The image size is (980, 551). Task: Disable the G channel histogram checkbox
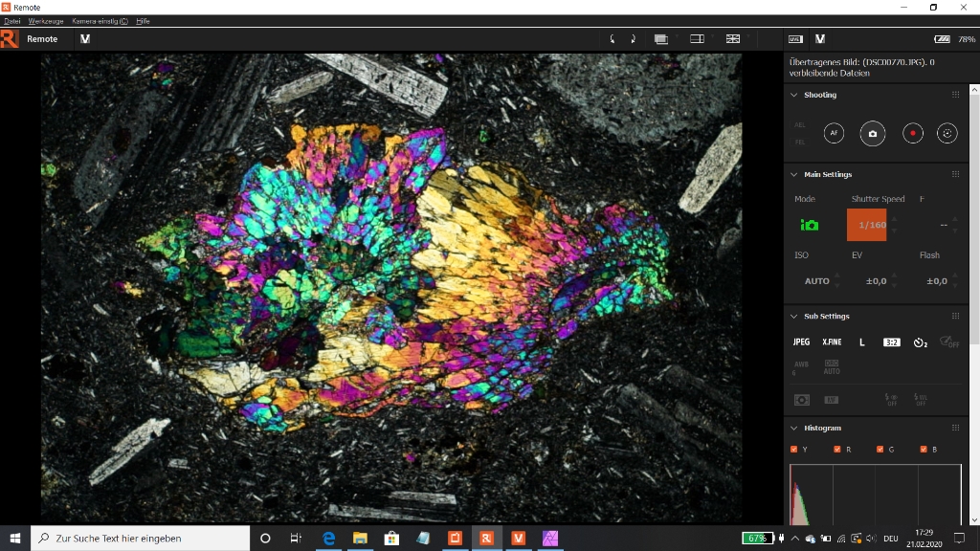point(880,450)
